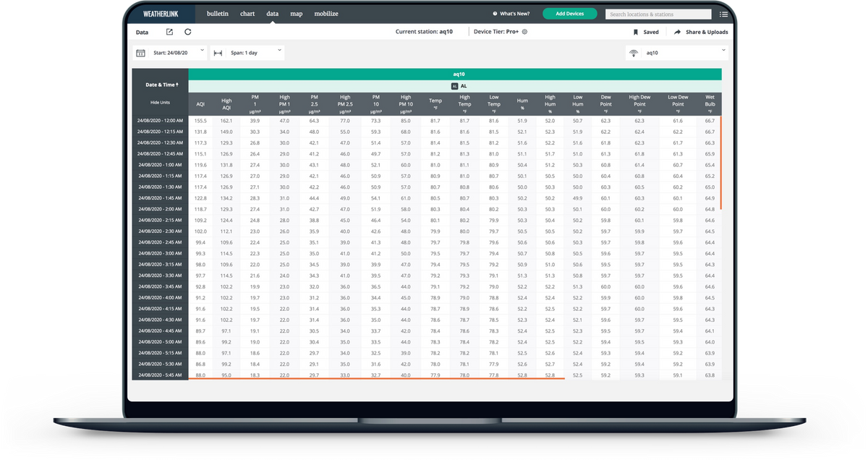Click the Share & Uploads arrow icon
The image size is (868, 460).
[678, 32]
